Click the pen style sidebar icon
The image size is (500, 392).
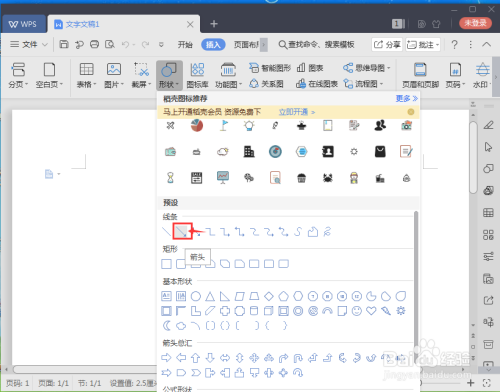488,125
